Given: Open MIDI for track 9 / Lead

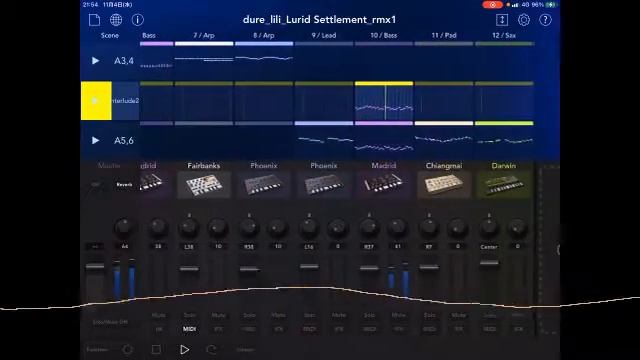Looking at the screenshot, I should coord(309,329).
